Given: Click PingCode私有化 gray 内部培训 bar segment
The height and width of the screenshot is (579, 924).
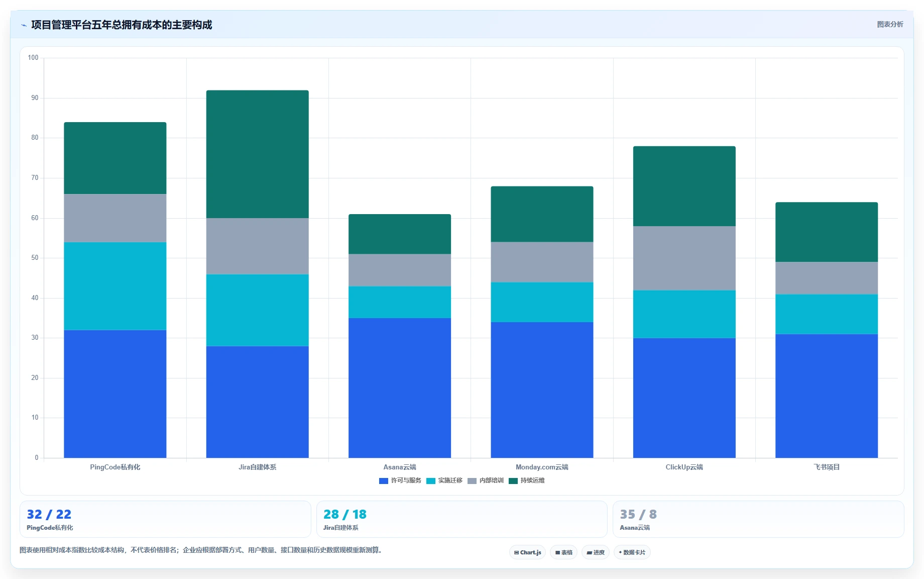Looking at the screenshot, I should [115, 218].
